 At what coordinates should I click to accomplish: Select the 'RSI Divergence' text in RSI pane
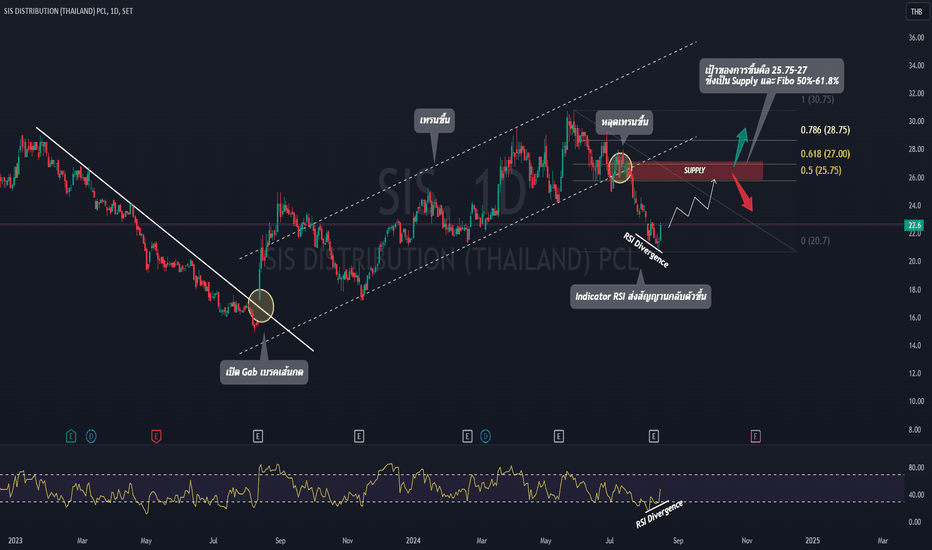pyautogui.click(x=659, y=514)
